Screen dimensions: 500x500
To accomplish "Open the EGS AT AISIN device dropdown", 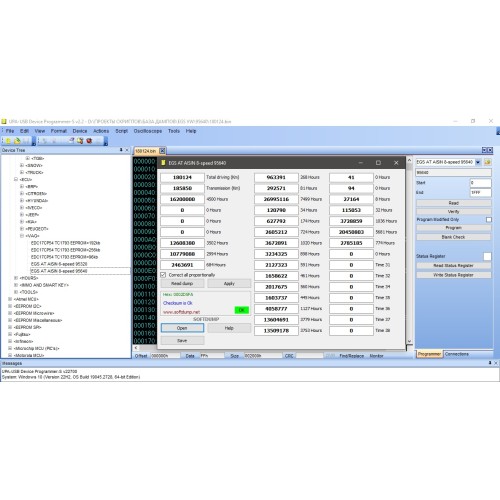I will point(478,162).
